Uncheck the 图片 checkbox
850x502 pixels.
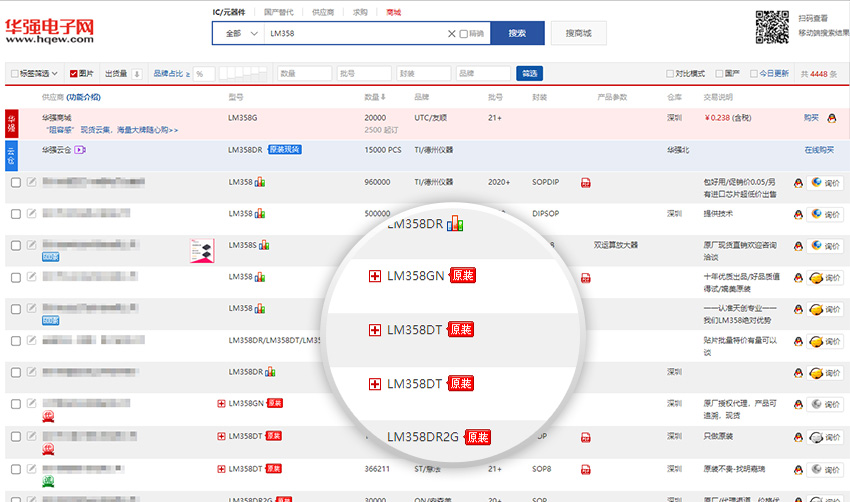click(74, 74)
